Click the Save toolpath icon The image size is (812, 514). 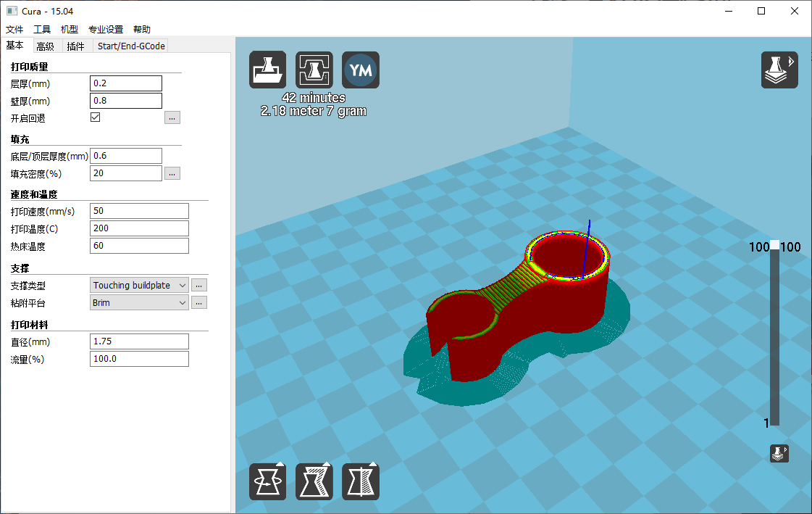pyautogui.click(x=314, y=70)
